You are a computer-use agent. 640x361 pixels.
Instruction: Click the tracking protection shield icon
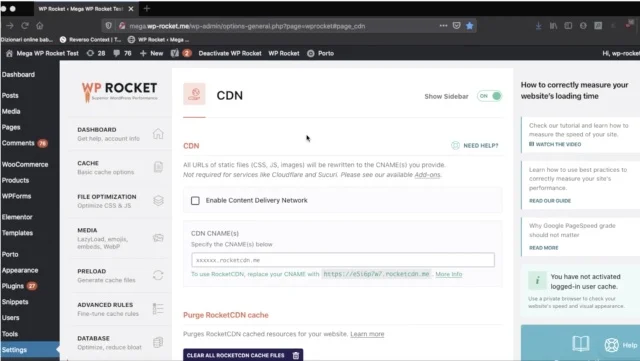point(109,26)
